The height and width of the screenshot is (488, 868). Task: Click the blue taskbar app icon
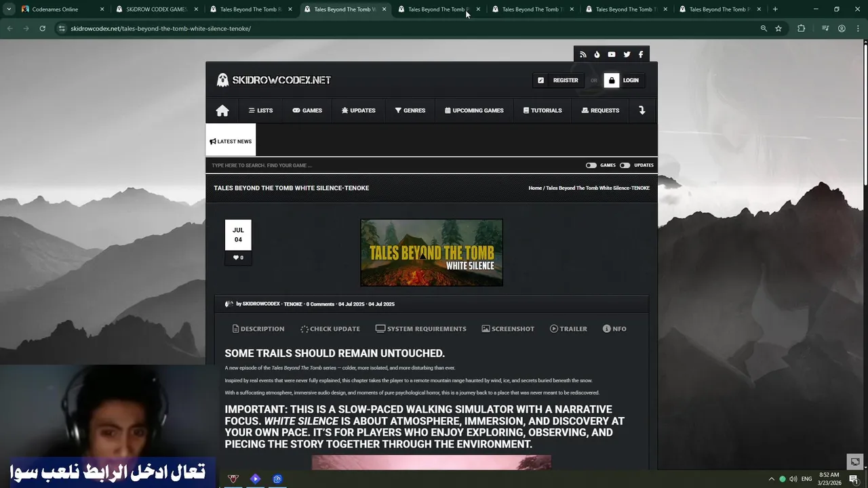(x=277, y=479)
